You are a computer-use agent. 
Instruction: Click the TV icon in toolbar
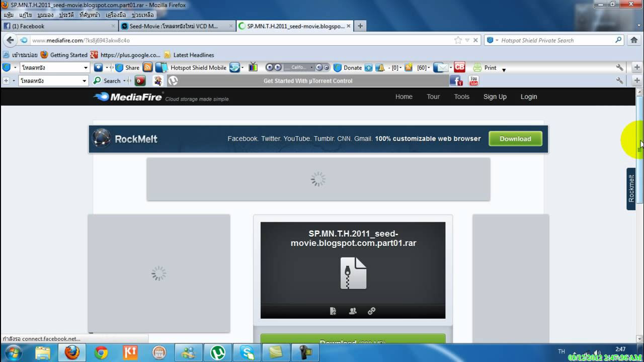pyautogui.click(x=253, y=67)
